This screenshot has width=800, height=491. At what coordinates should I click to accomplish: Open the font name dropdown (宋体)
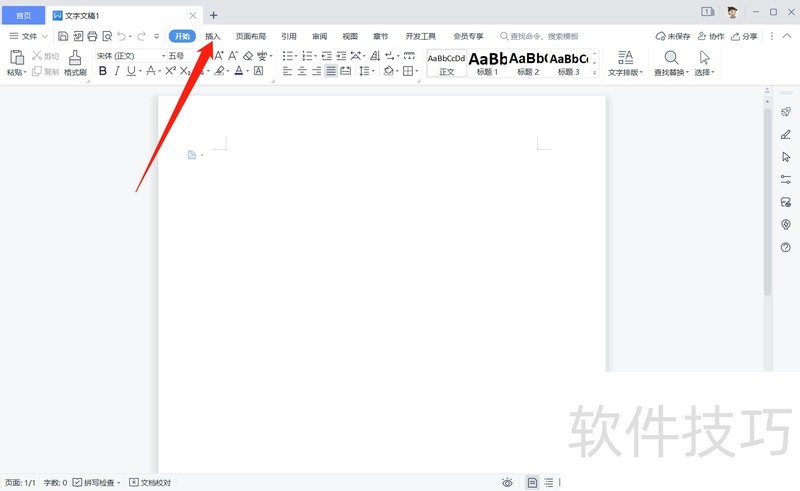point(164,56)
